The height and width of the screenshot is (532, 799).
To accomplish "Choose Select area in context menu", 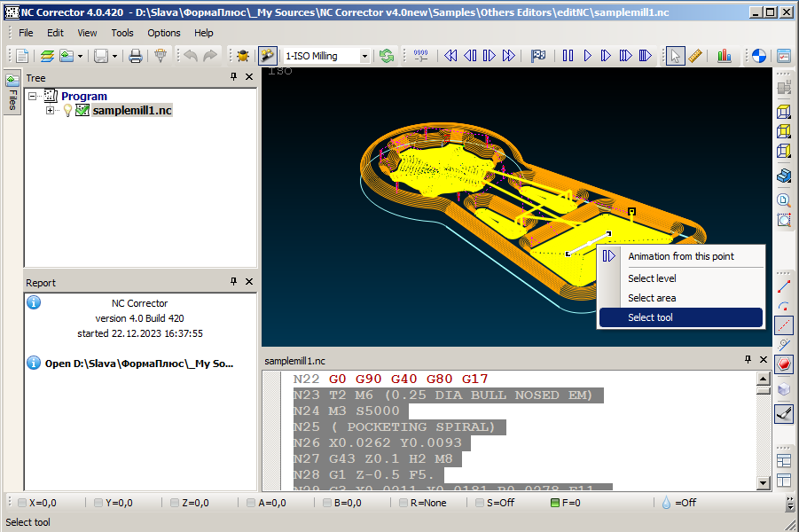I will (x=681, y=298).
